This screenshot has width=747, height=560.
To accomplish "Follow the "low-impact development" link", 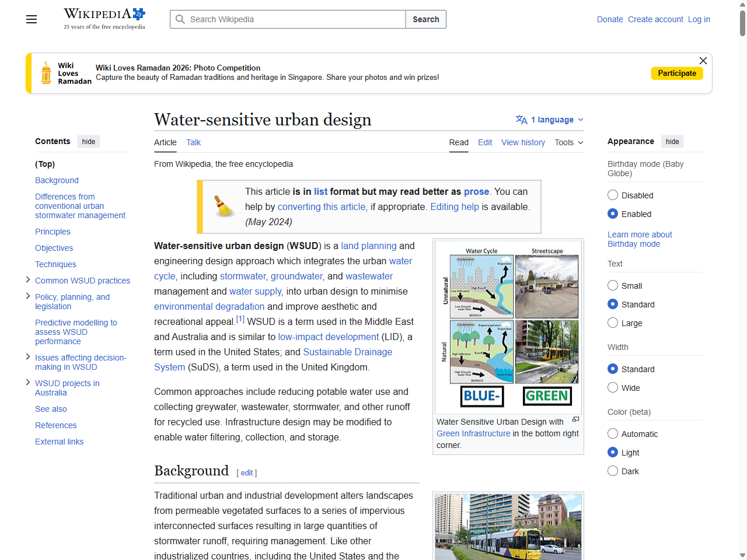I will point(329,337).
